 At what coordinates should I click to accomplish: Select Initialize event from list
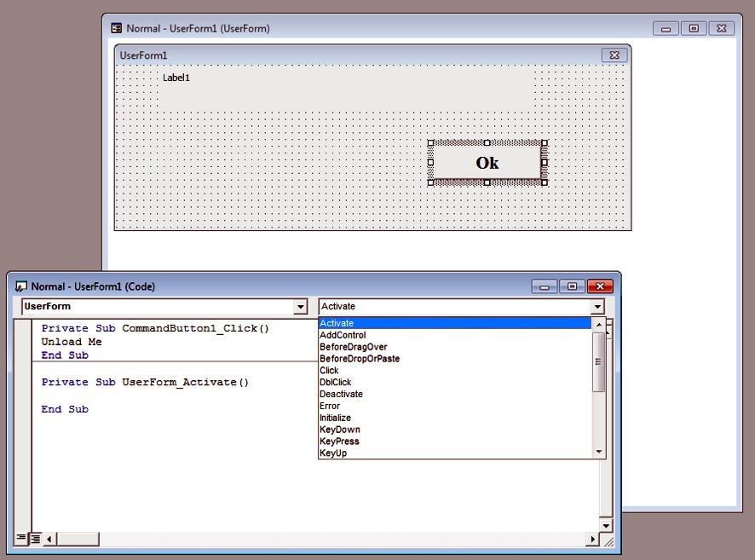pyautogui.click(x=454, y=418)
